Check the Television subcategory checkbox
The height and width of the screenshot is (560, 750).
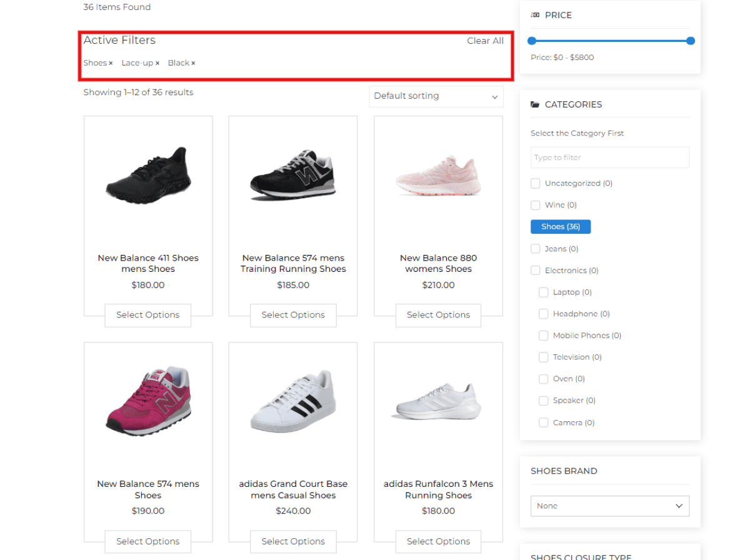544,357
